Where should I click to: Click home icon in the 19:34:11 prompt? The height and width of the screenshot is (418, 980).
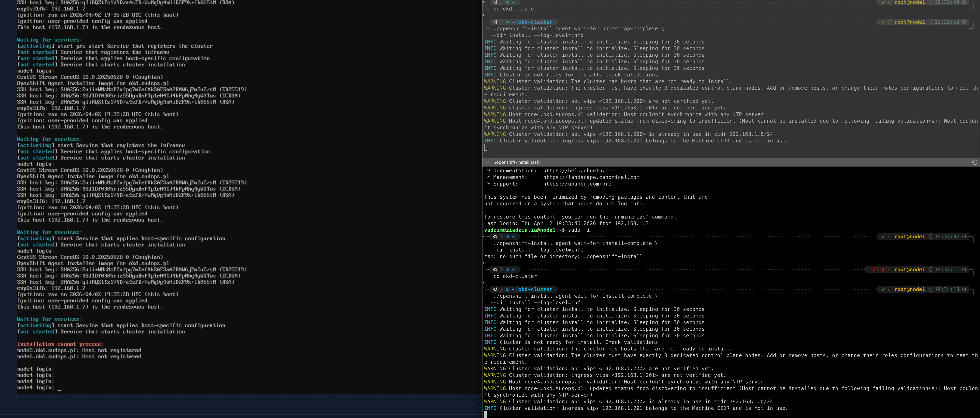point(507,270)
